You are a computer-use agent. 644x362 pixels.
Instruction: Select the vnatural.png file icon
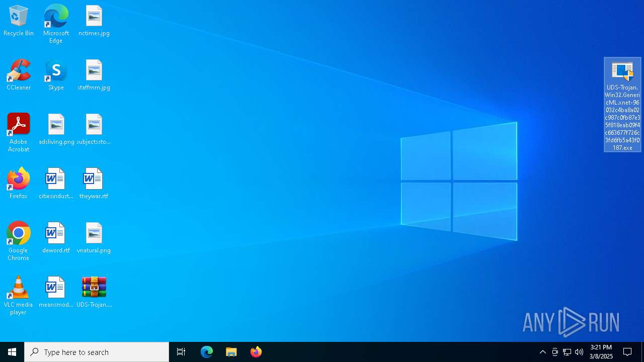tap(94, 238)
